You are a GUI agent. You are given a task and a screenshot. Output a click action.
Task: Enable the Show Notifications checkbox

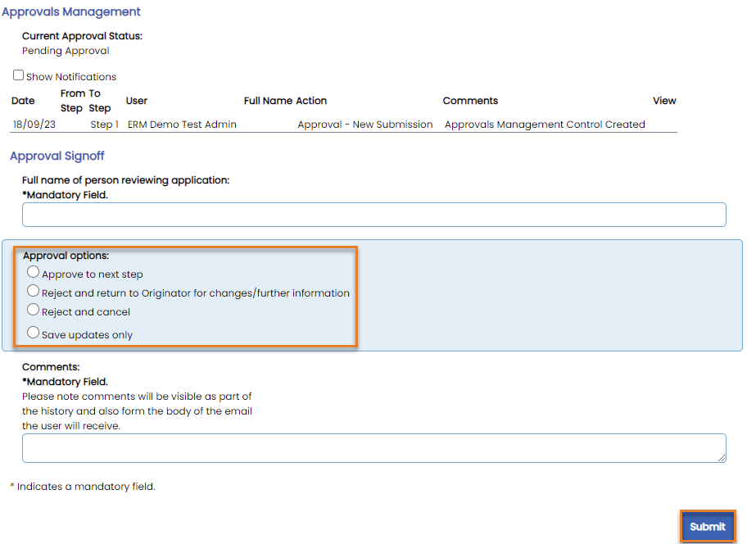(18, 75)
